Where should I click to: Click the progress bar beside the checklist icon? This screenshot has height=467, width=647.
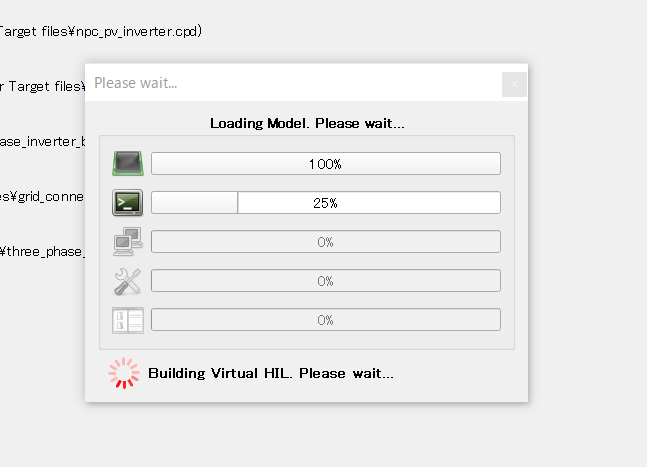[x=325, y=320]
